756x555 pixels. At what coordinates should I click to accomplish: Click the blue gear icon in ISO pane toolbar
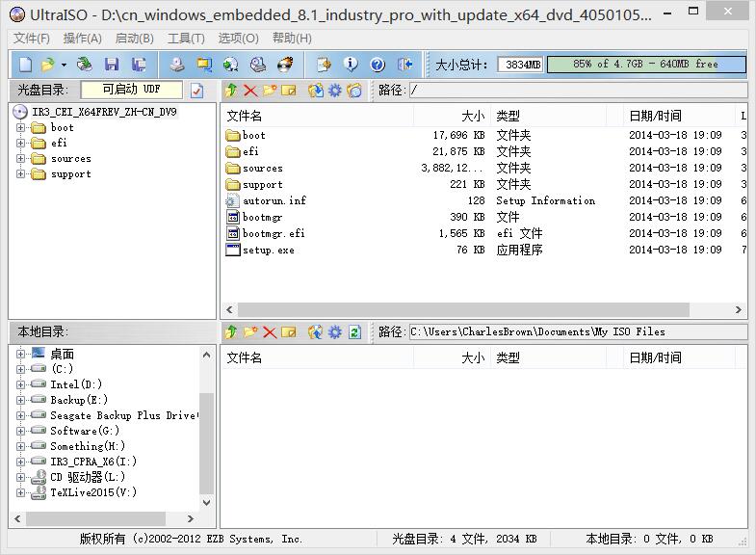[334, 91]
